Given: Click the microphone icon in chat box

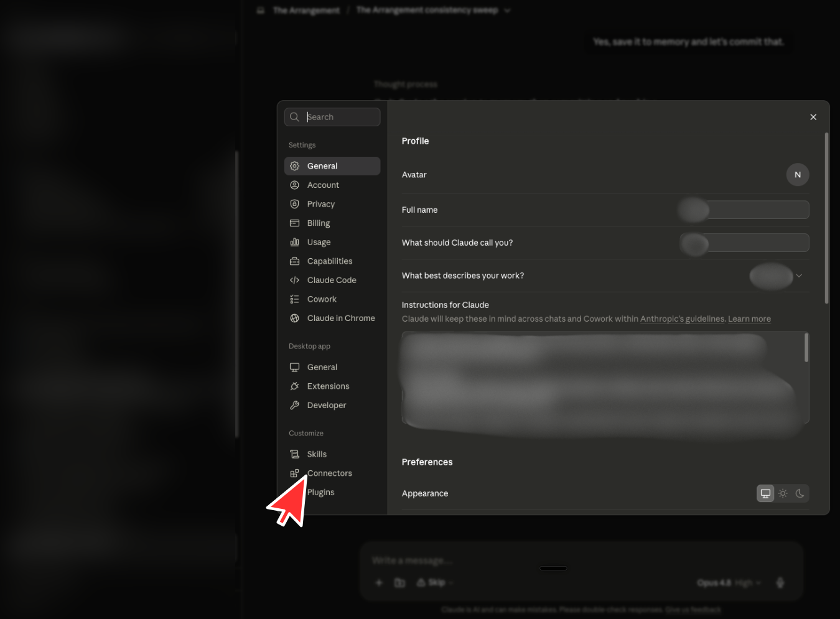Looking at the screenshot, I should tap(780, 583).
